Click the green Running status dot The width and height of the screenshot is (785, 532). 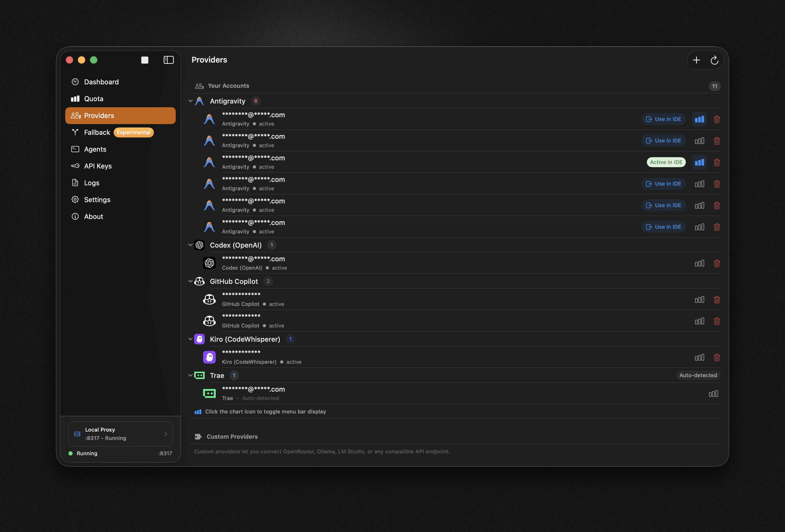pos(71,453)
